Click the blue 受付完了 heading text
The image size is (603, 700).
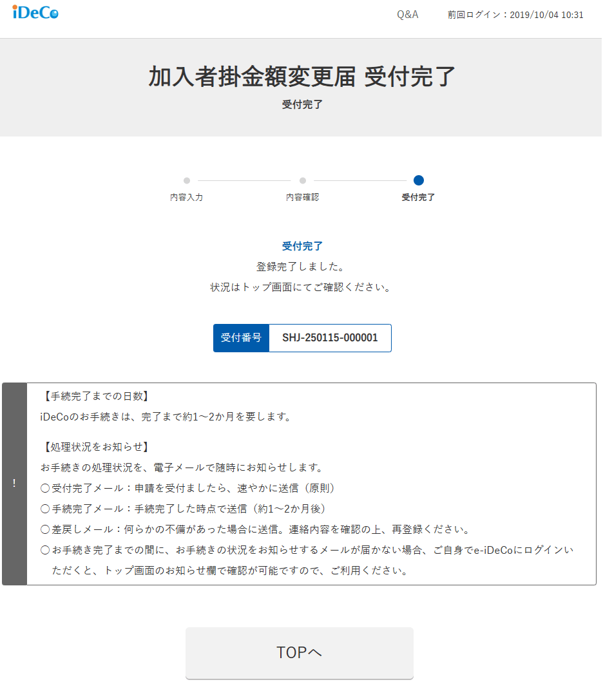click(302, 246)
